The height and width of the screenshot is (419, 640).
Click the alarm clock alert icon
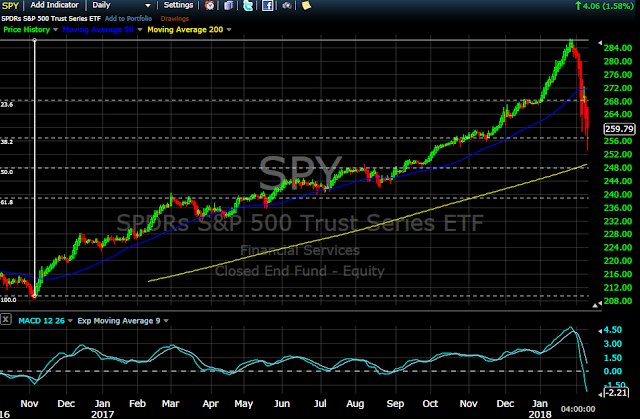tap(209, 5)
